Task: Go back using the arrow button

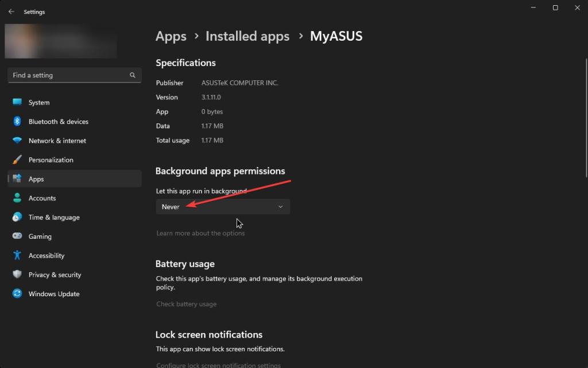Action: coord(11,11)
